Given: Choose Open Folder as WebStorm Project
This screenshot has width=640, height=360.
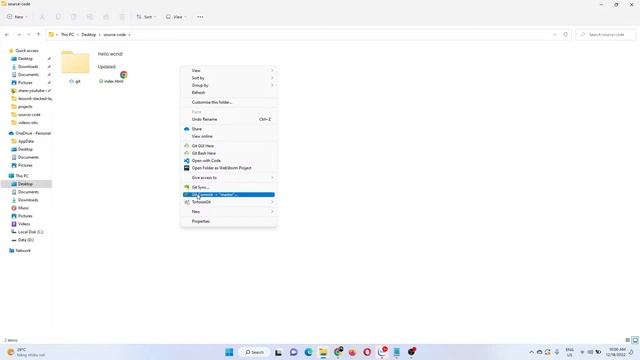Looking at the screenshot, I should [x=229, y=168].
